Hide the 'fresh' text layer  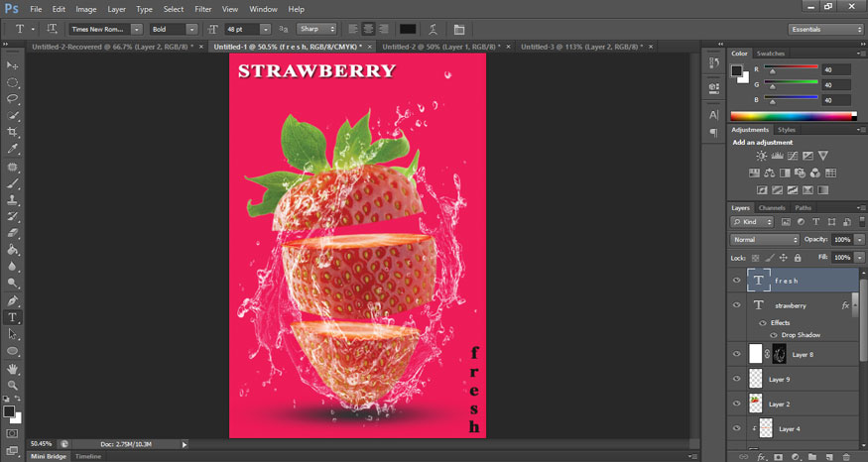(736, 281)
